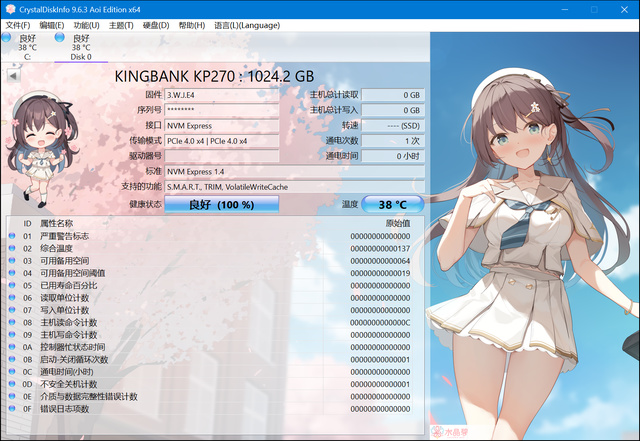Image resolution: width=640 pixels, height=441 pixels.
Task: Click the power on hours 0 小时 field
Action: pos(393,156)
